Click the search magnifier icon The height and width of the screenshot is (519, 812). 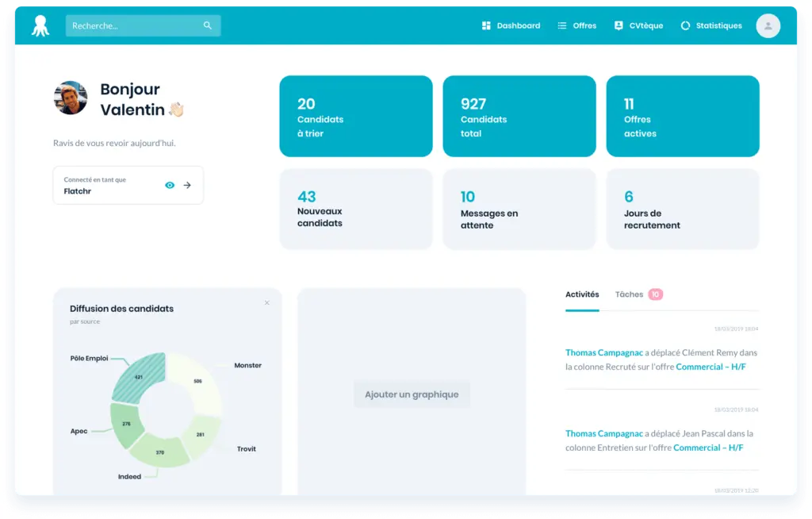[208, 26]
